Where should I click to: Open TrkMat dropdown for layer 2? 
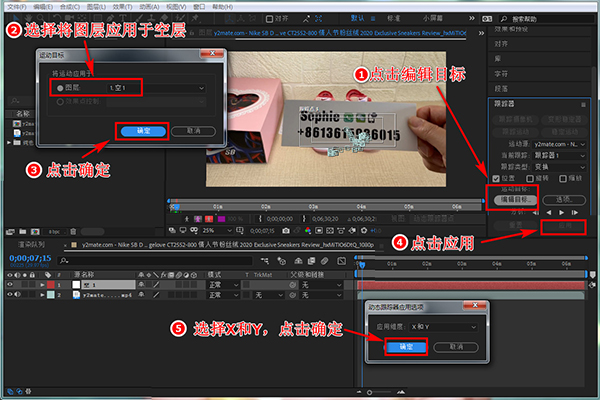click(269, 295)
